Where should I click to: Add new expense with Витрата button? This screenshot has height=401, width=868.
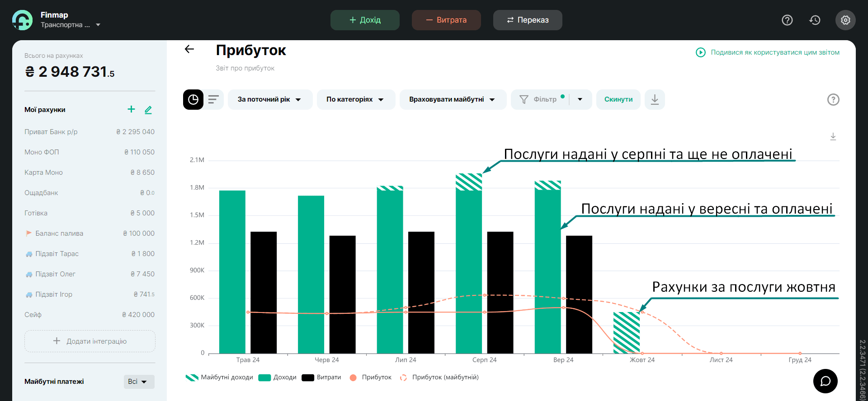(446, 20)
